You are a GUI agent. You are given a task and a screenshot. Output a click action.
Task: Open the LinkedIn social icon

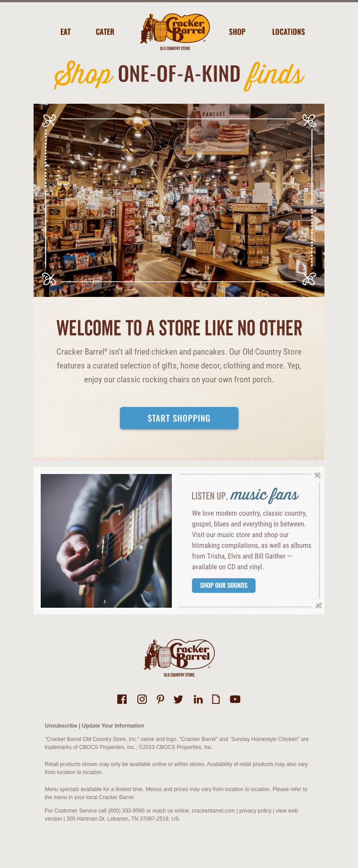pyautogui.click(x=198, y=699)
